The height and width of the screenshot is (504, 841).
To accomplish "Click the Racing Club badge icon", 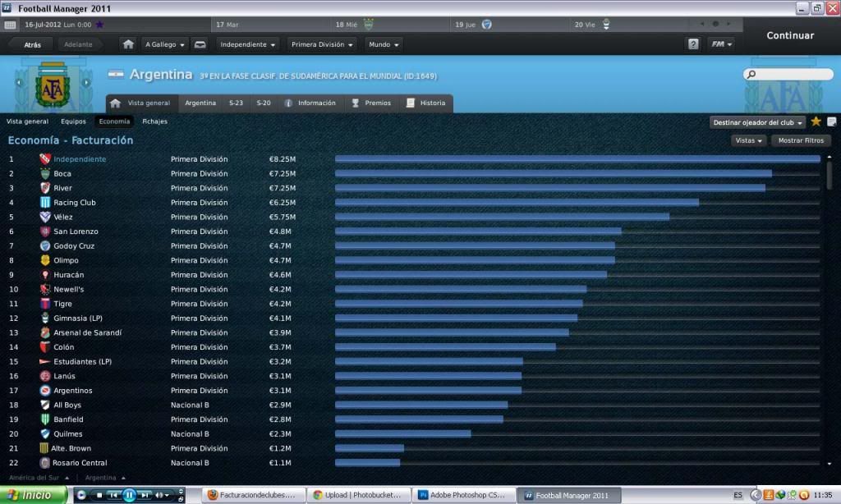I will pos(45,202).
